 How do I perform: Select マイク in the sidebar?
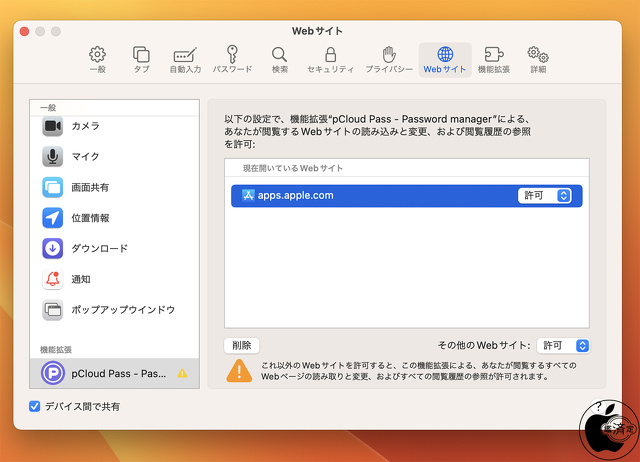(x=114, y=156)
